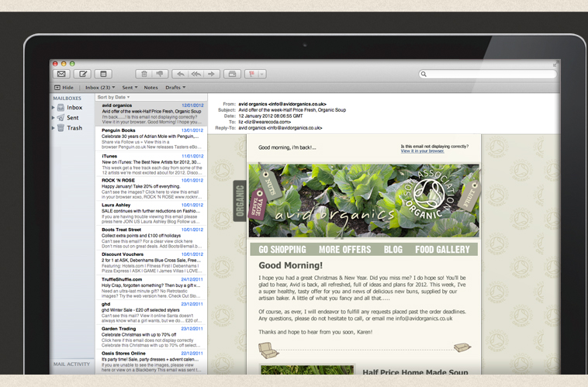Mark message as junk with thumbs-down icon
The image size is (588, 387).
point(160,74)
